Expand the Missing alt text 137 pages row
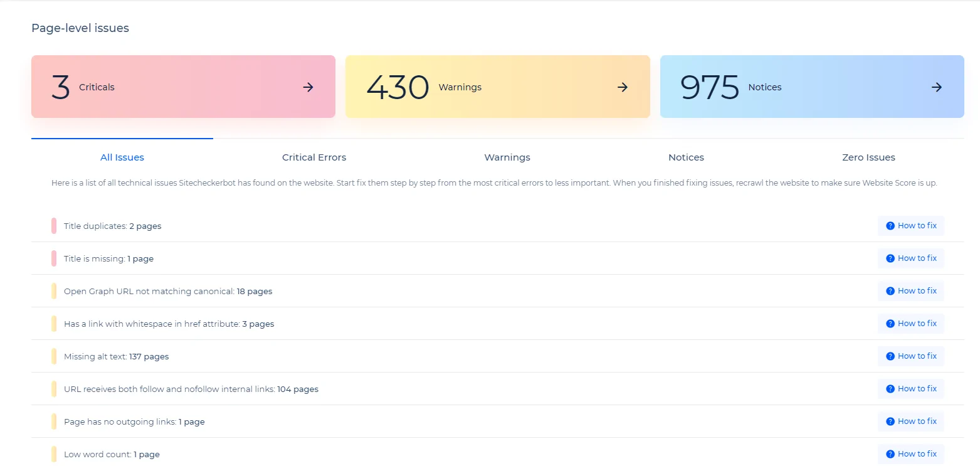The width and height of the screenshot is (980, 466). [117, 356]
